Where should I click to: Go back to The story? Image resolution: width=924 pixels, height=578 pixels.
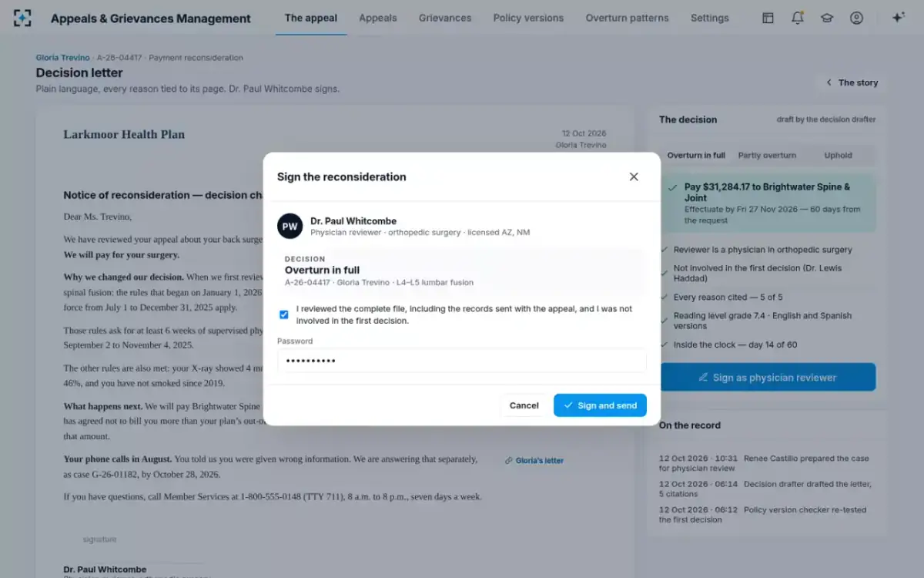click(x=852, y=82)
